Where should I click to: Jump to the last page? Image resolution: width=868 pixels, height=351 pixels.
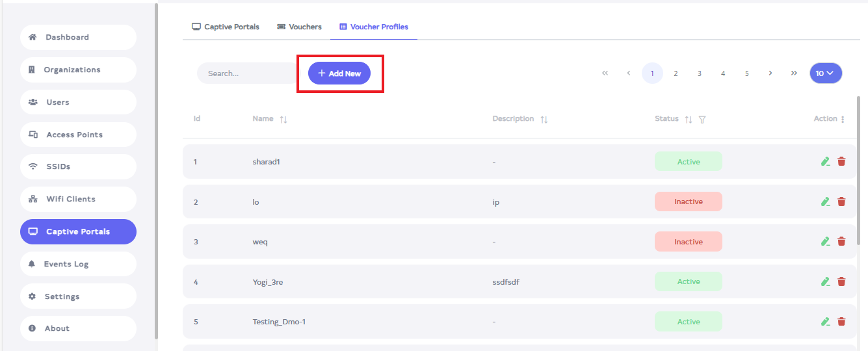pyautogui.click(x=794, y=73)
